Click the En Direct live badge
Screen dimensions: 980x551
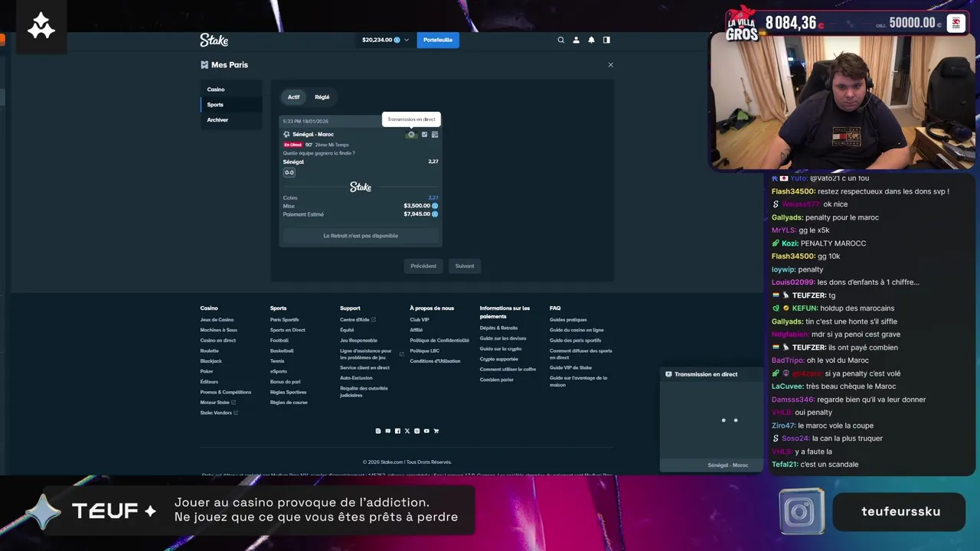[292, 145]
